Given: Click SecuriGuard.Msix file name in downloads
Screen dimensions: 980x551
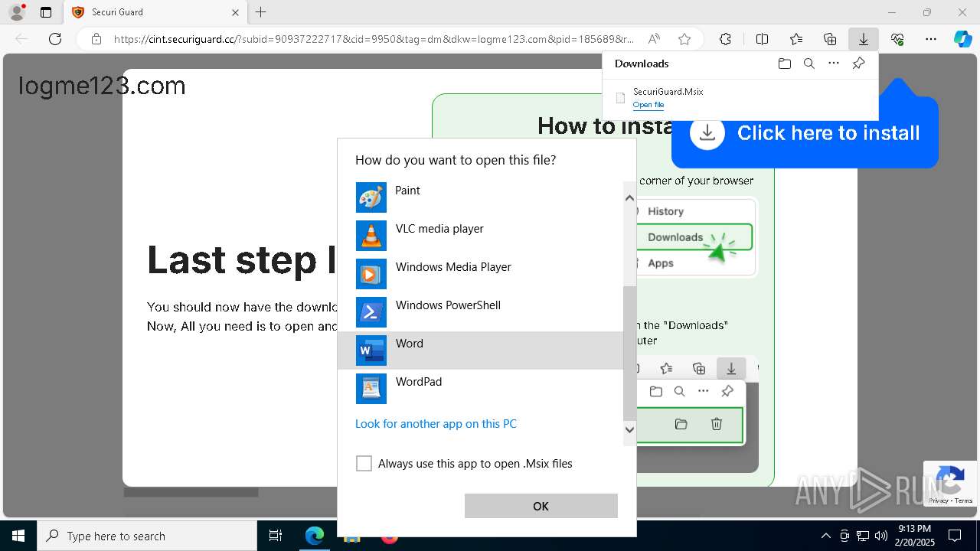Looking at the screenshot, I should [x=668, y=92].
